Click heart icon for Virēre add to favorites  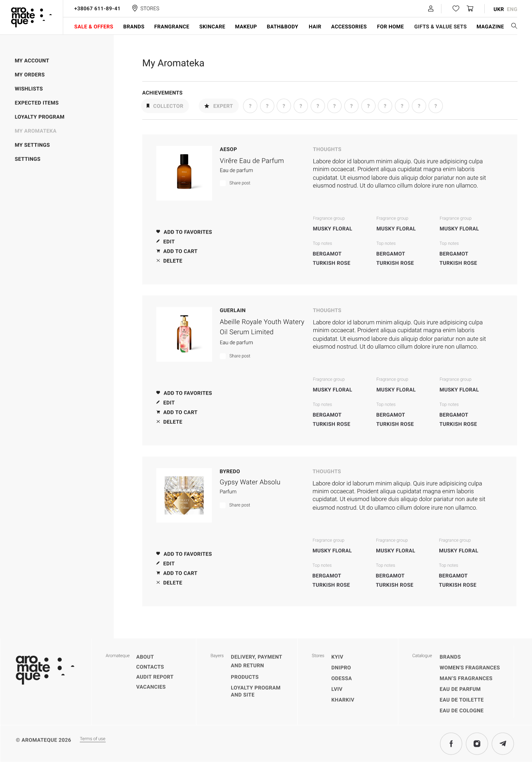coord(158,232)
